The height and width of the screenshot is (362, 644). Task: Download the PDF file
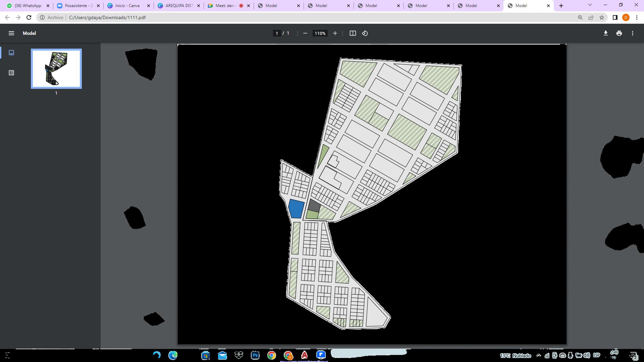point(606,33)
